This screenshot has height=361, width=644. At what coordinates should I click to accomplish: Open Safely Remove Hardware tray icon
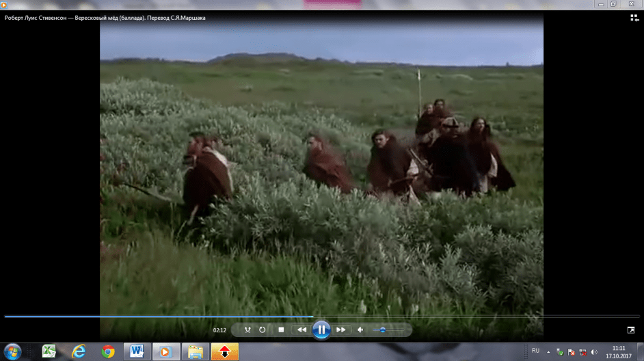click(x=559, y=352)
